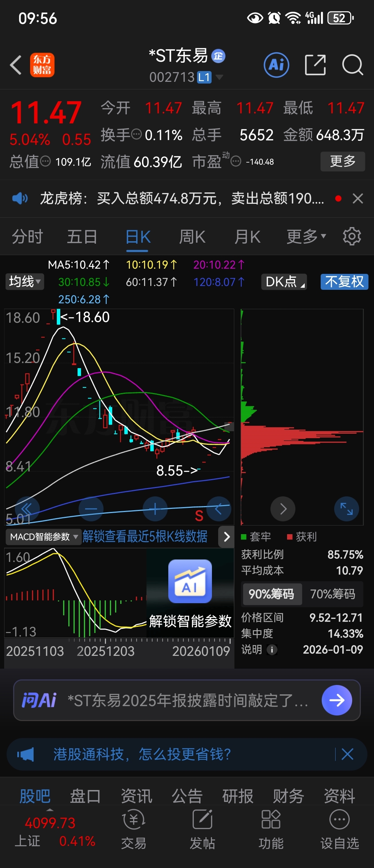Tap the info icon next to 总值

[x=45, y=161]
